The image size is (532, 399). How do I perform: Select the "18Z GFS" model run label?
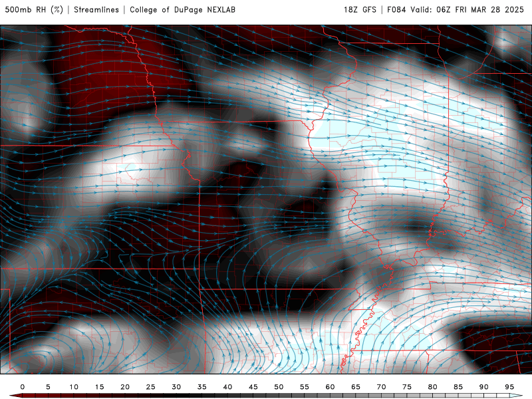click(x=360, y=10)
